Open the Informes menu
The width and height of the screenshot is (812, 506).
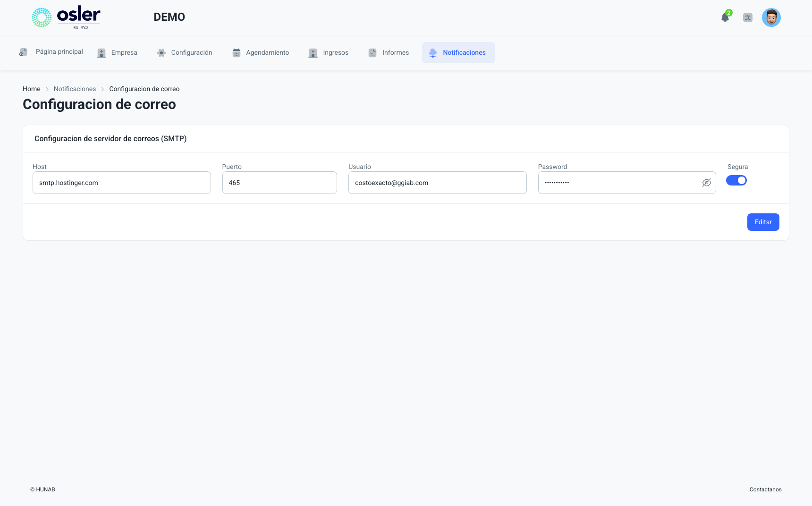tap(389, 52)
